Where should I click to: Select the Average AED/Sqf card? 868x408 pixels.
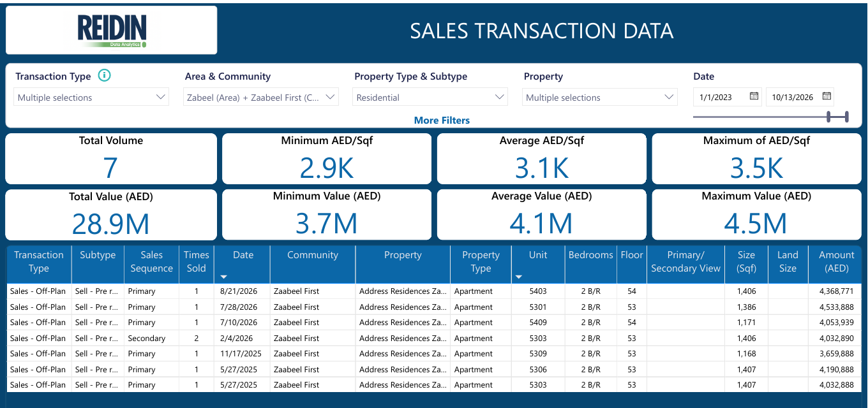coord(542,159)
